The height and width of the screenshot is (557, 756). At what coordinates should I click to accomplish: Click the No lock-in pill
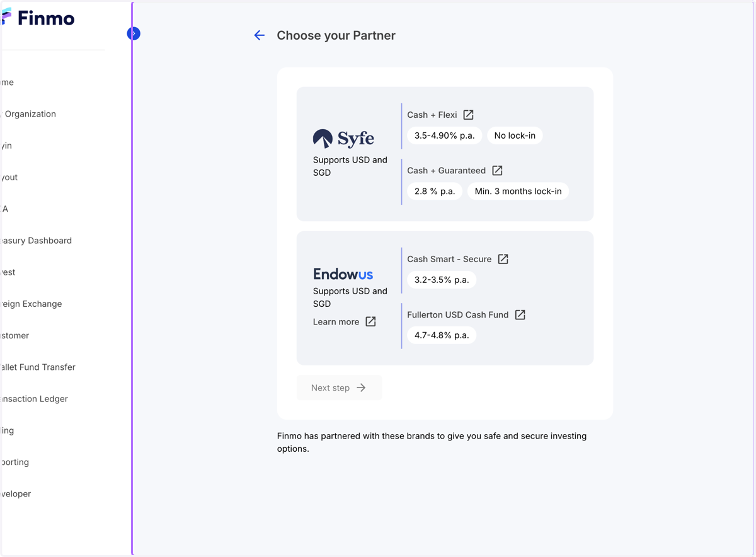[x=515, y=135]
